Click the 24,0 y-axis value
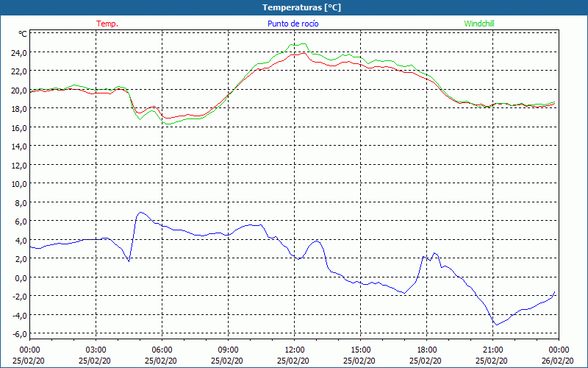The width and height of the screenshot is (588, 368). click(19, 52)
